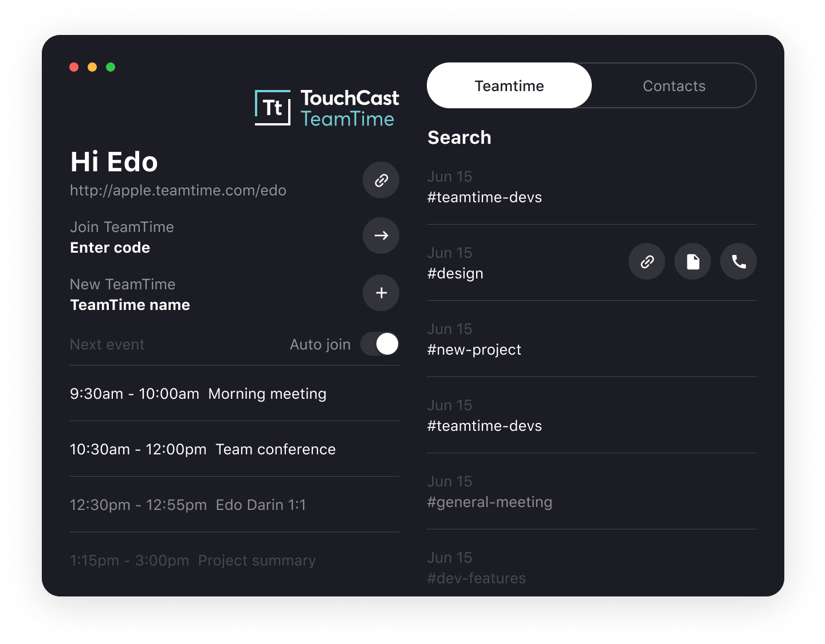Select the #general-meeting channel
The image size is (825, 644).
(592, 492)
